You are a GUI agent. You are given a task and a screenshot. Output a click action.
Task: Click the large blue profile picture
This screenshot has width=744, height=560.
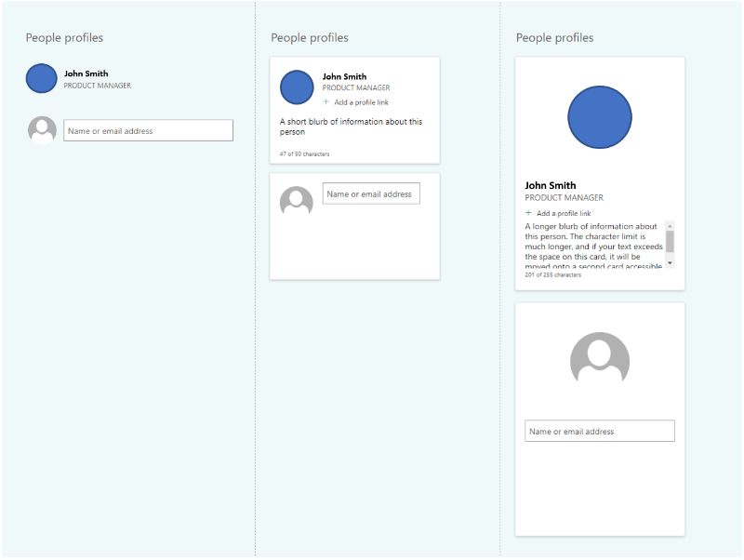click(600, 117)
